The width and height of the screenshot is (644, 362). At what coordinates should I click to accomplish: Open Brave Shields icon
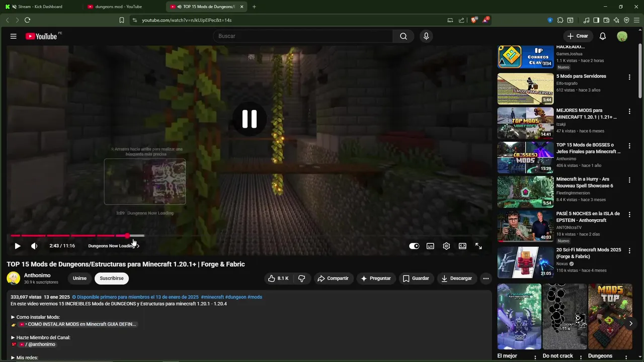(474, 20)
